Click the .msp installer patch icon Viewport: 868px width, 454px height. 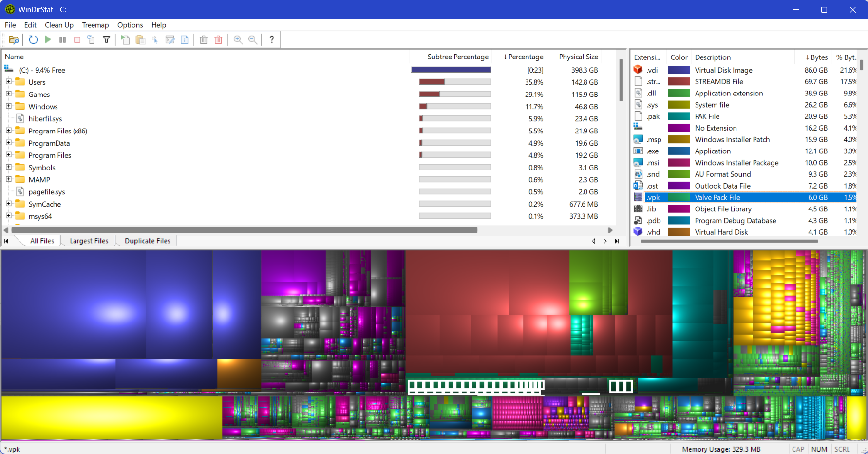pos(638,139)
